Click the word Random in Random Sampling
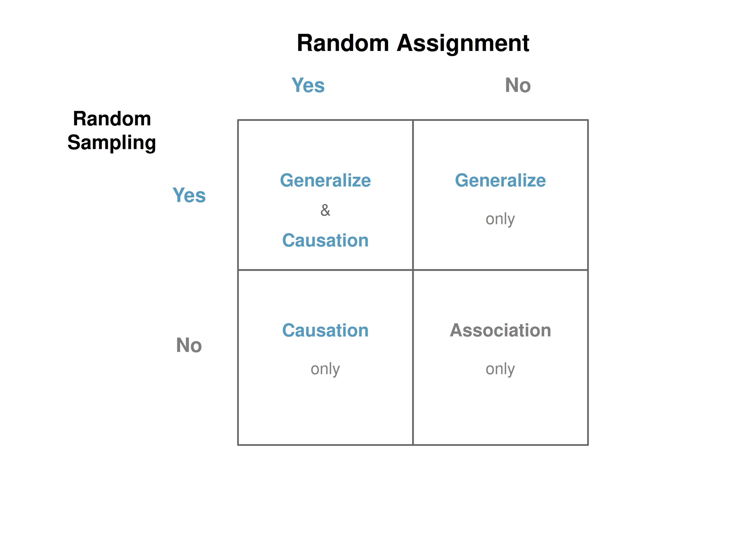This screenshot has height=540, width=756. click(112, 119)
